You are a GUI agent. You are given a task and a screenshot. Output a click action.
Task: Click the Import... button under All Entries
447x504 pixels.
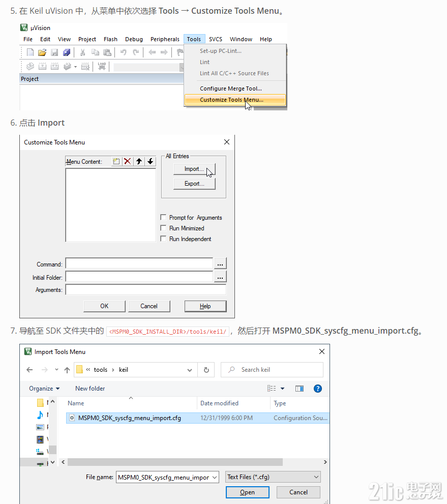194,169
